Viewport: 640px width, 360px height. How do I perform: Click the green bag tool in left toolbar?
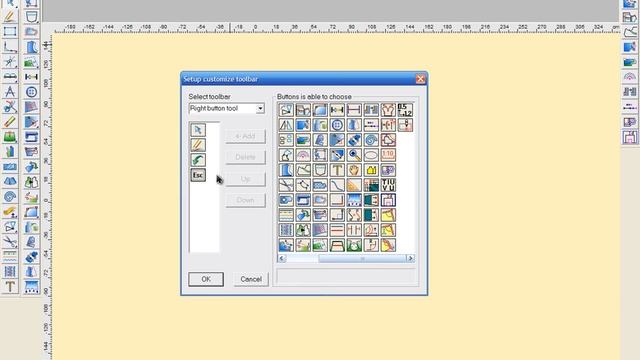click(x=10, y=137)
